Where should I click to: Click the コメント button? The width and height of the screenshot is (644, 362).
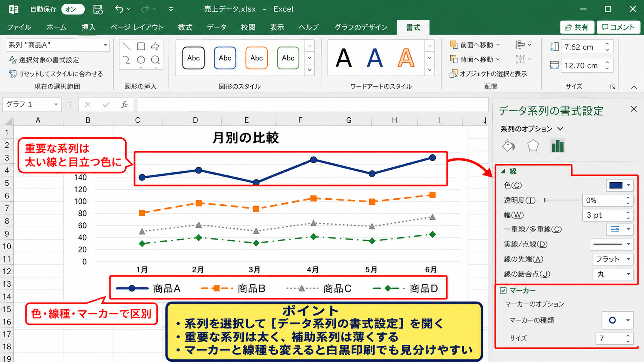pos(619,27)
